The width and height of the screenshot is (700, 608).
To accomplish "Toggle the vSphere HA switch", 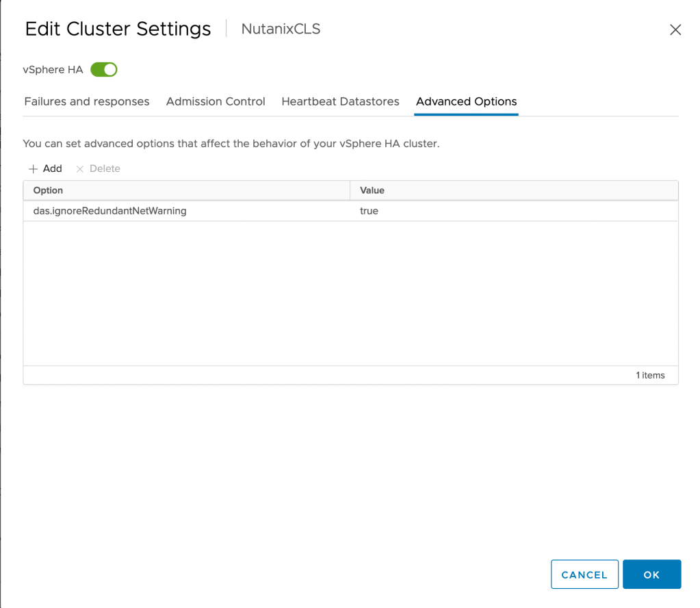I will [x=104, y=70].
